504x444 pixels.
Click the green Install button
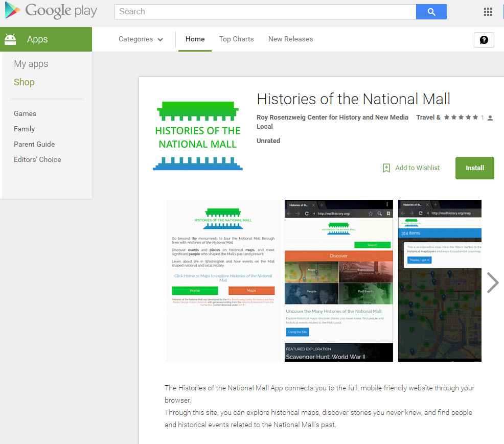click(x=474, y=168)
